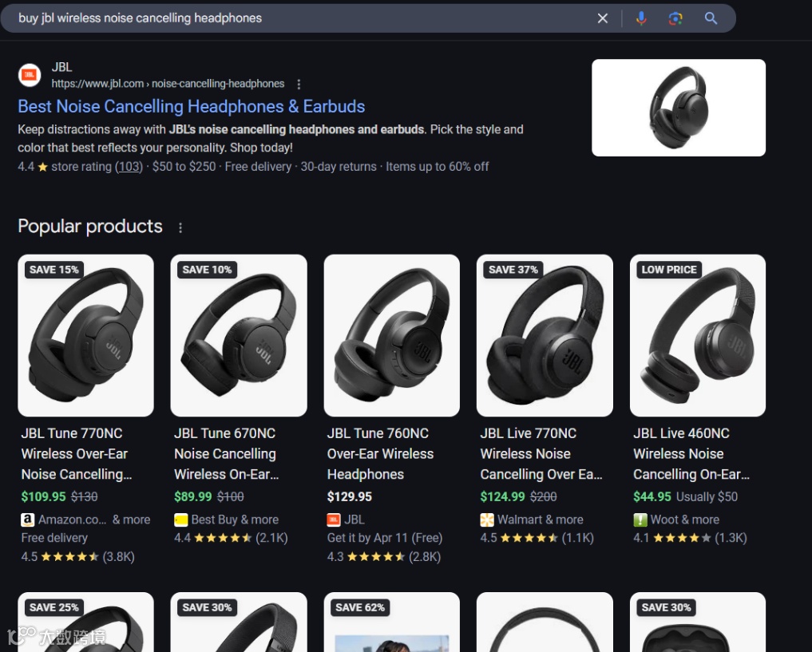Click the $44.95 price
The image size is (812, 652).
tap(652, 496)
